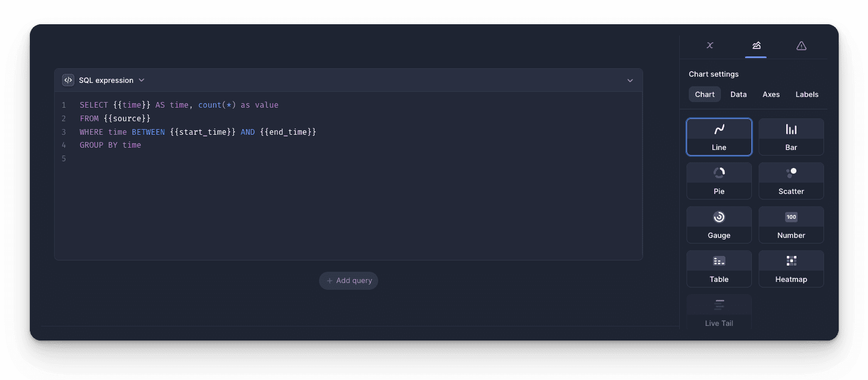Open the variables panel tab
Viewport: 868px width, 380px height.
pos(710,46)
